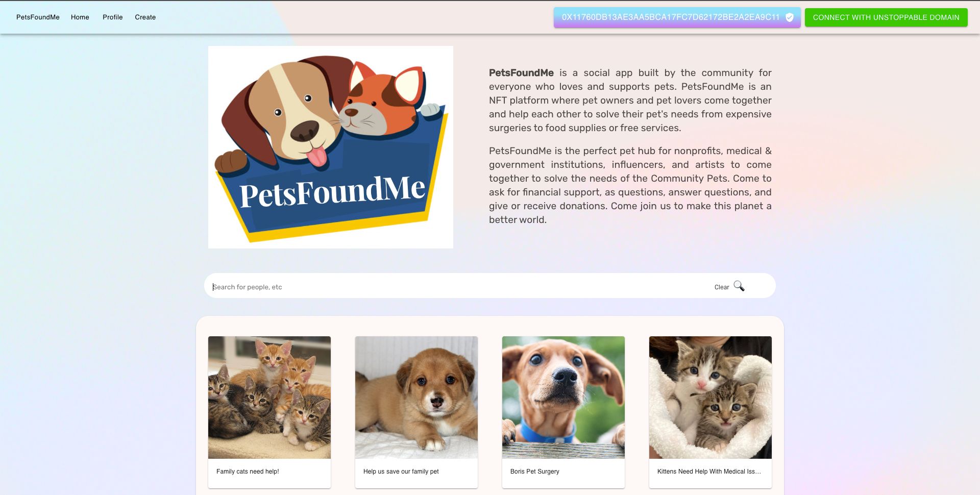Open the Home menu item
Viewport: 980px width, 495px height.
(x=80, y=17)
